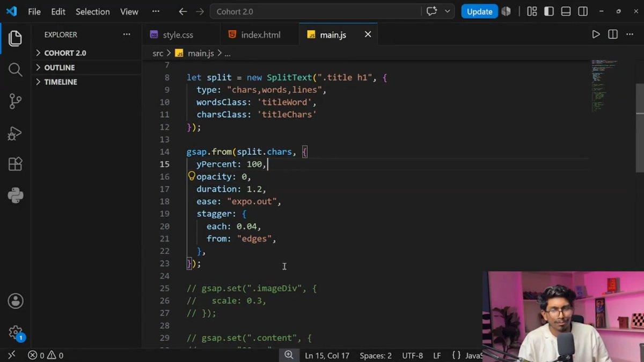The height and width of the screenshot is (362, 644).
Task: Click the VS Code logo icon
Action: [x=11, y=11]
